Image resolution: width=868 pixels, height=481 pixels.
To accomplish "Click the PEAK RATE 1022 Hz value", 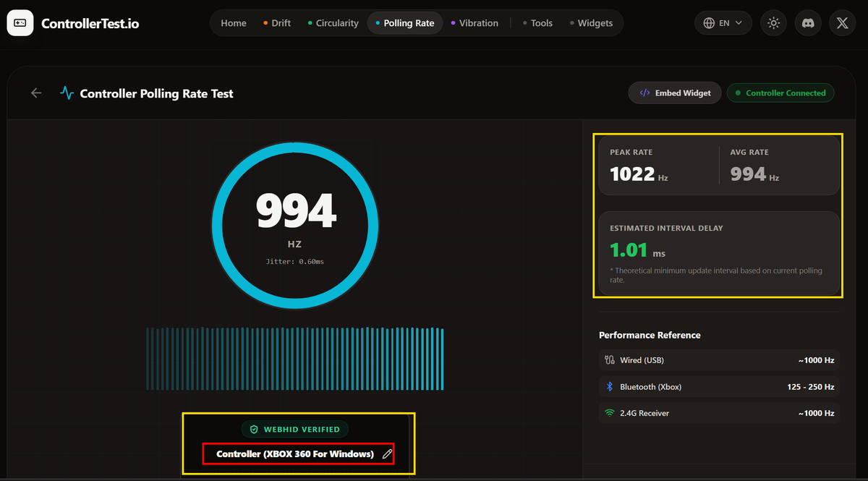I will point(639,174).
